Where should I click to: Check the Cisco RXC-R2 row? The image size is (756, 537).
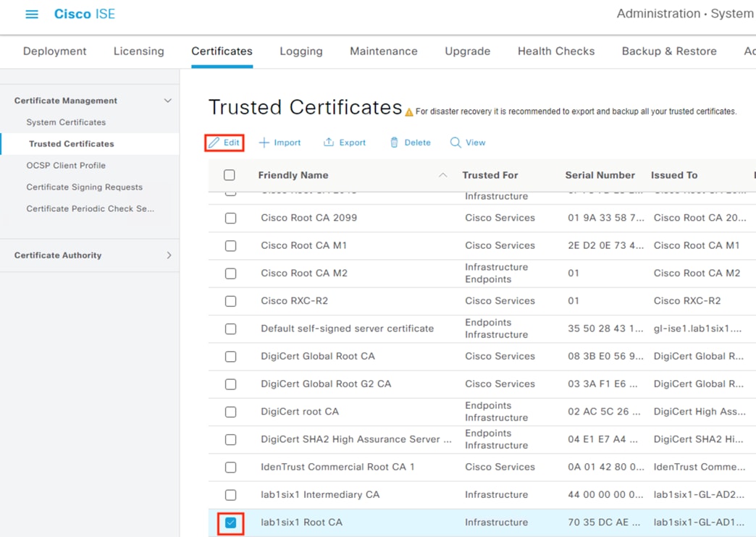coord(231,301)
